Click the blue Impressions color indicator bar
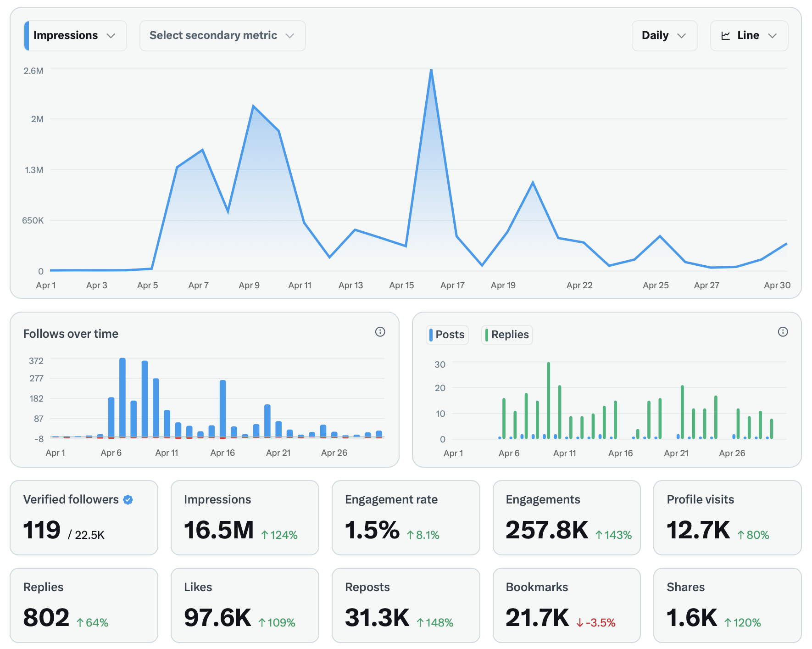The width and height of the screenshot is (812, 649). pos(27,36)
